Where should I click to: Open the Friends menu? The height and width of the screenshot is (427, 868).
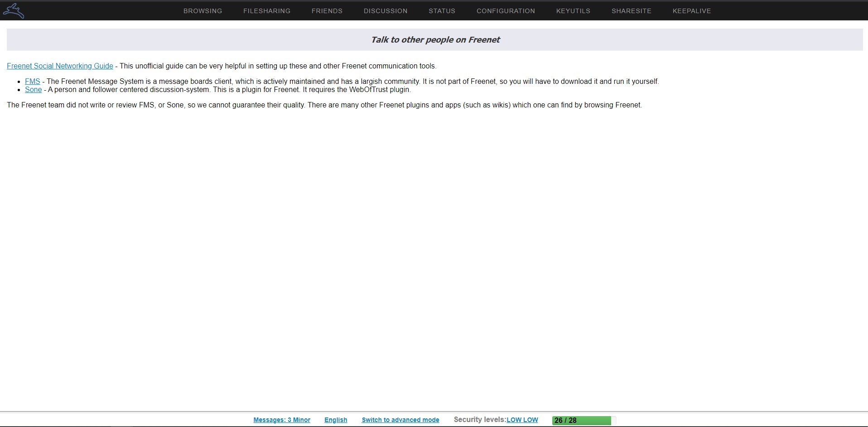(327, 11)
